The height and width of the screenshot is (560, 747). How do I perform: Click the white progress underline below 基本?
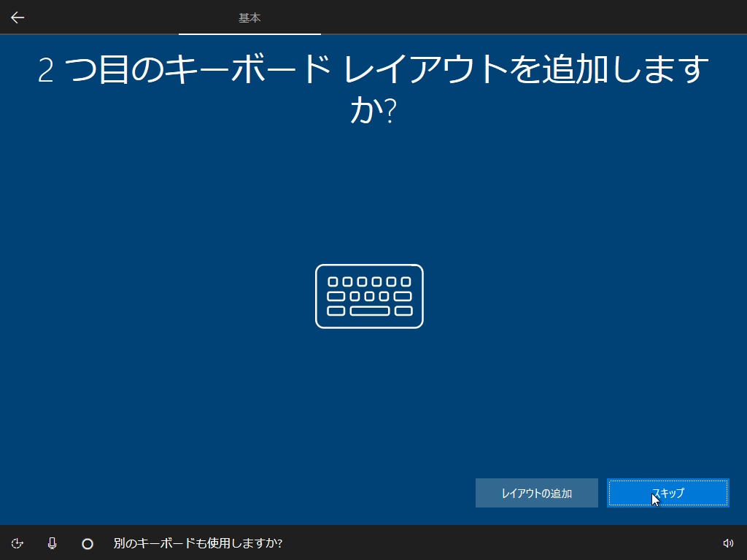(x=249, y=34)
